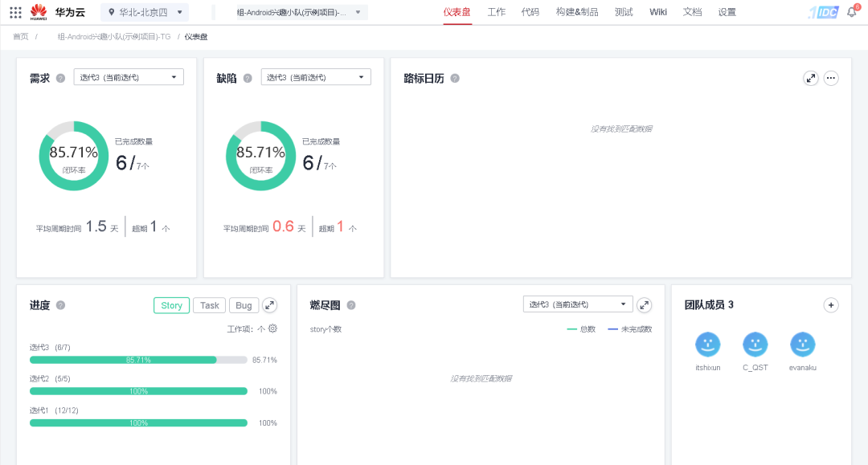Viewport: 868px width, 465px height.
Task: Switch to the 仪表盘 tab
Action: [x=457, y=12]
